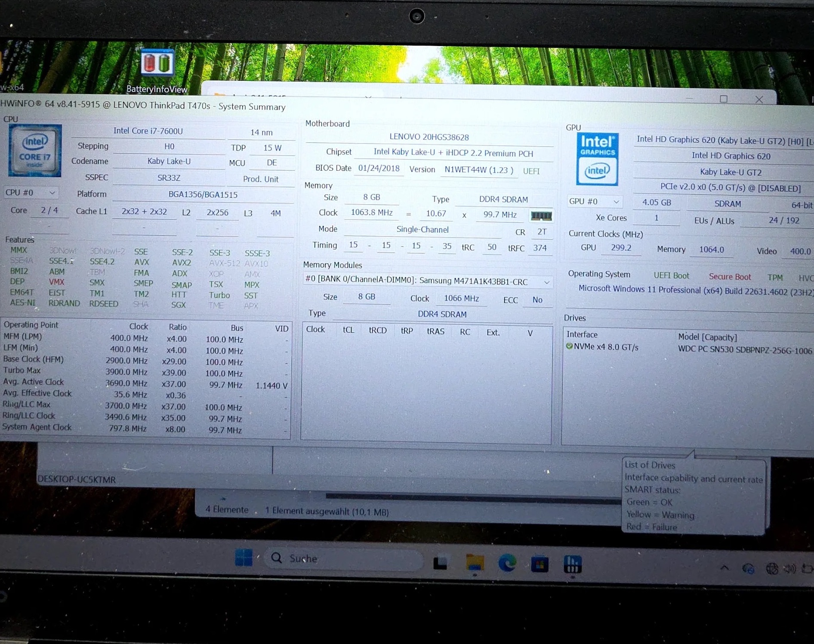Click the Codename value Kaby Lake-U
Viewport: 814px width, 644px height.
tap(169, 161)
